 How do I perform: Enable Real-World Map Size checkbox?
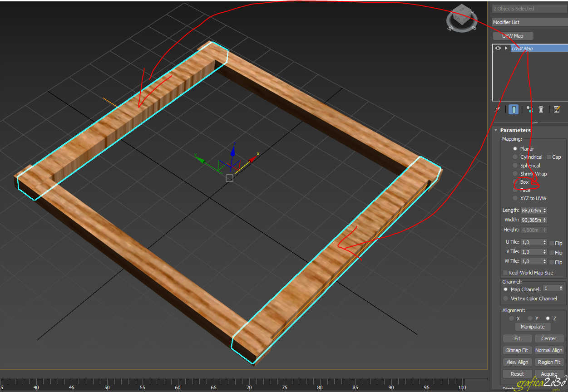click(505, 273)
